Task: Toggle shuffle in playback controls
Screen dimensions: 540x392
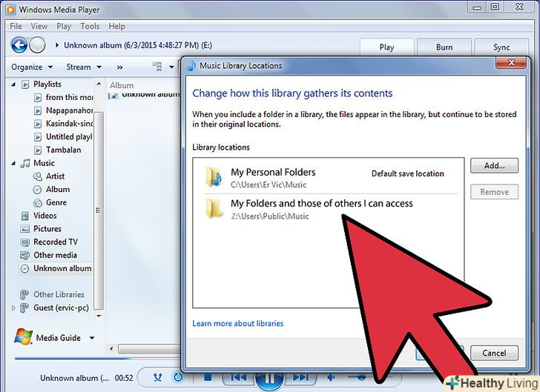Action: tap(158, 377)
